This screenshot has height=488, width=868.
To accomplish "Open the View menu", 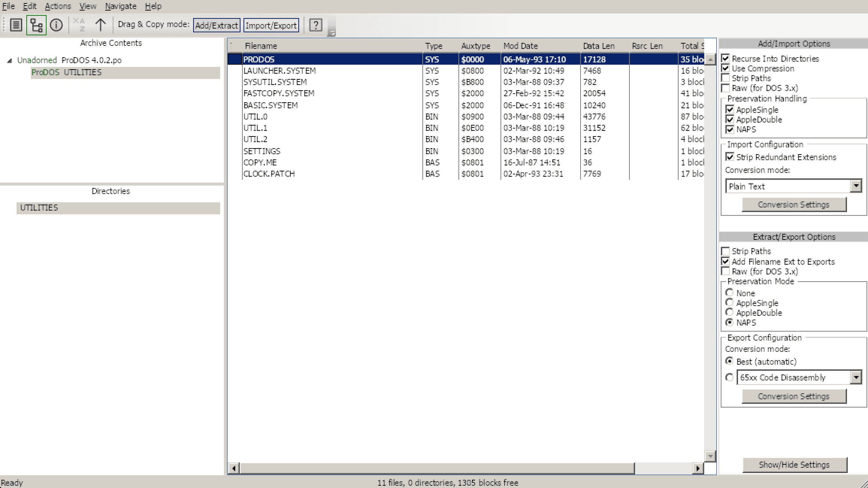I will coord(88,6).
